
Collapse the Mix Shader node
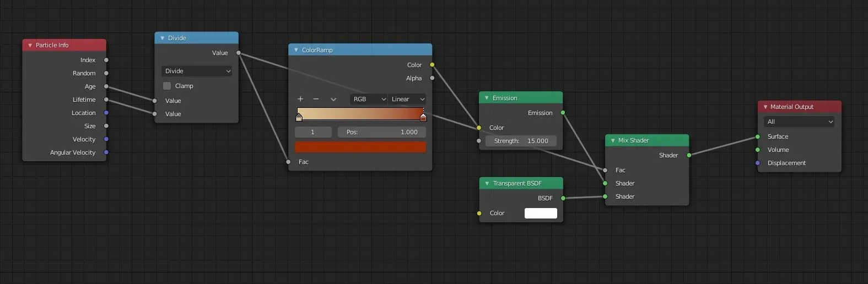point(612,140)
